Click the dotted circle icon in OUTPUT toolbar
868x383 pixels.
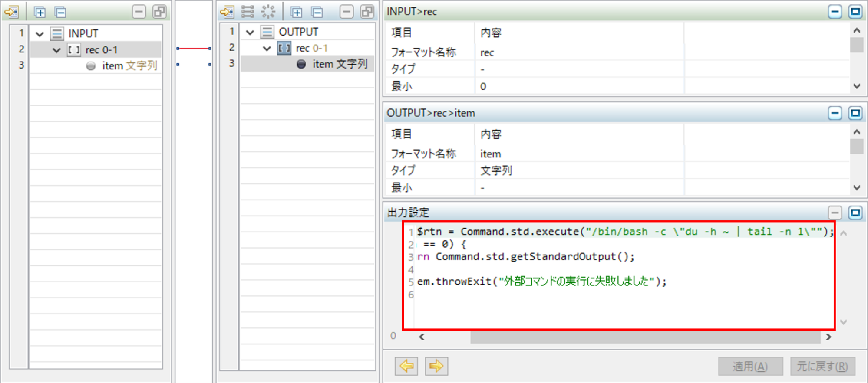tap(268, 12)
